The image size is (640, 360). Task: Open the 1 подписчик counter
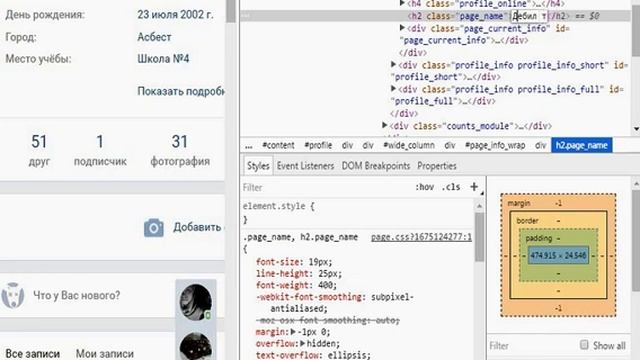tap(100, 150)
